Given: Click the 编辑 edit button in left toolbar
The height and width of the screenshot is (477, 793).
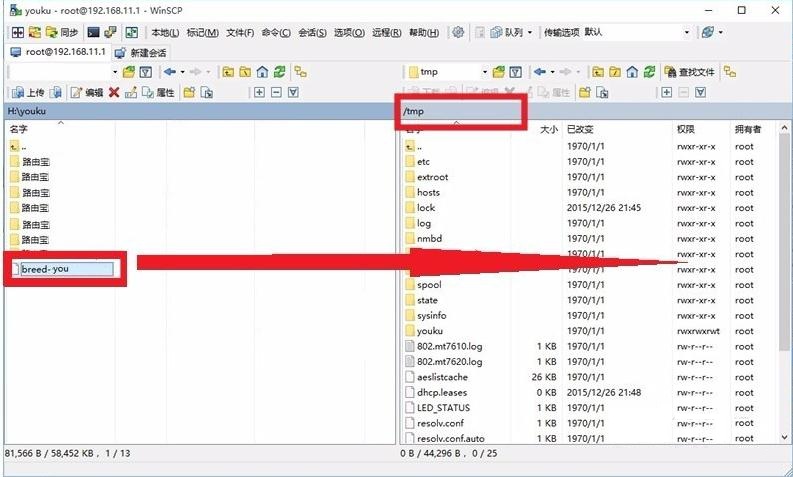Looking at the screenshot, I should click(x=87, y=92).
